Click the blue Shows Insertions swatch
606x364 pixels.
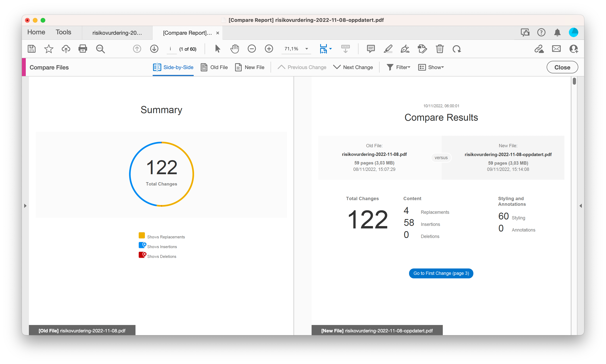click(x=142, y=245)
